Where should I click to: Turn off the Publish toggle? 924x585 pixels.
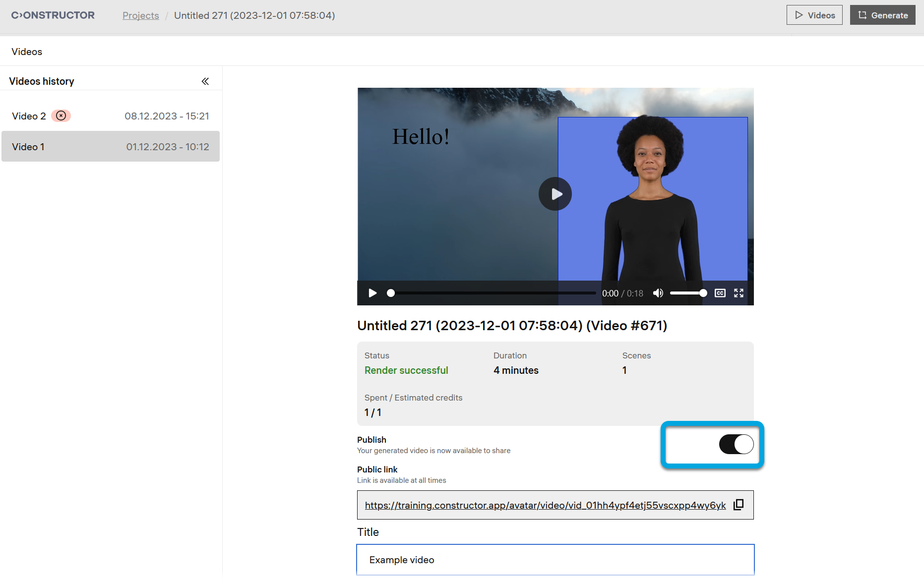(736, 444)
